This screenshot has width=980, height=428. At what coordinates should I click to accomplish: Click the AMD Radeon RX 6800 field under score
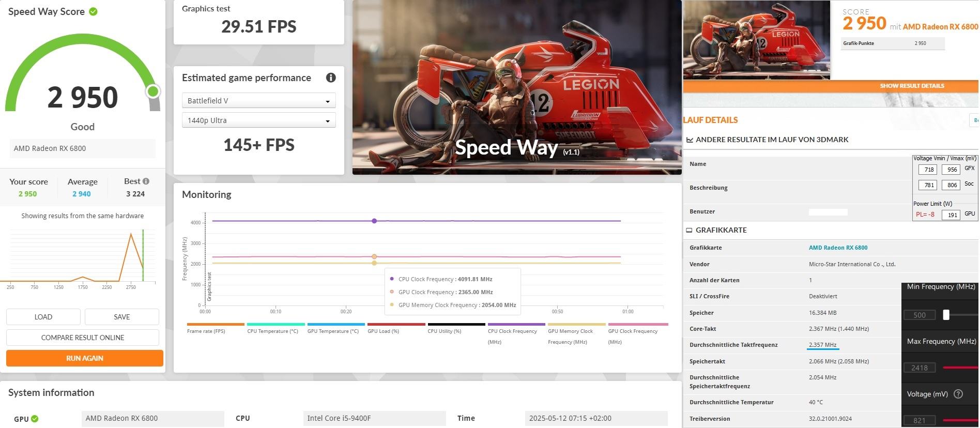[83, 148]
